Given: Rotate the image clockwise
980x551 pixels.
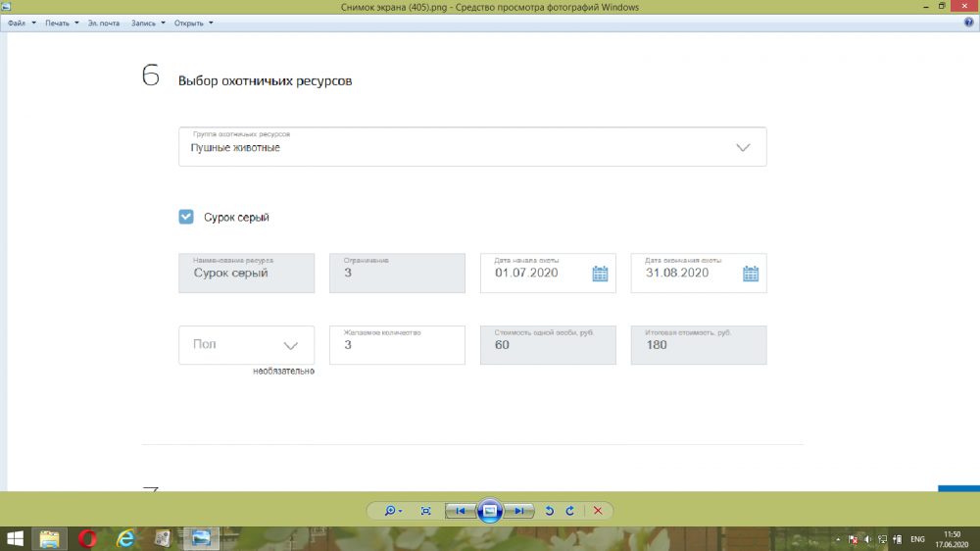Looking at the screenshot, I should pos(569,511).
